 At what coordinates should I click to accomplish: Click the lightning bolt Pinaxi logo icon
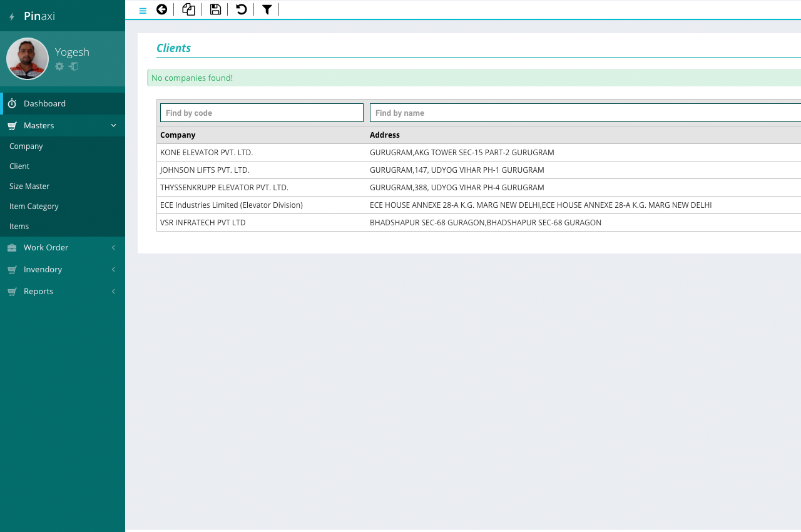pyautogui.click(x=12, y=17)
